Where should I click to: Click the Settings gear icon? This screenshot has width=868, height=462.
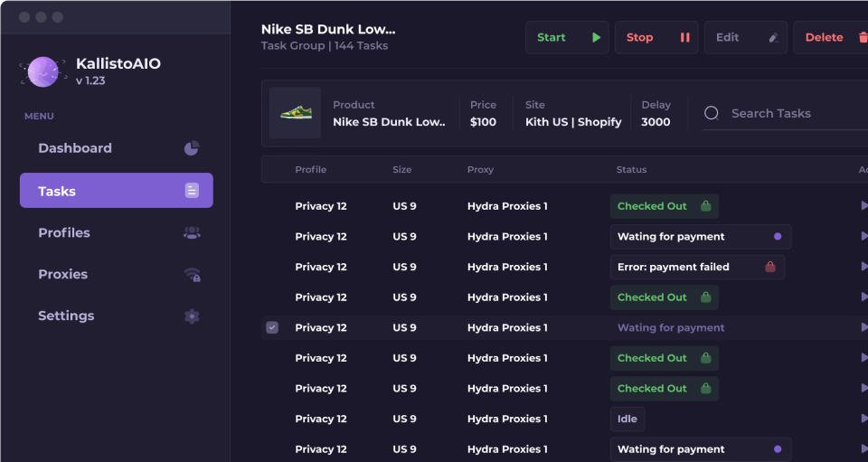[192, 316]
